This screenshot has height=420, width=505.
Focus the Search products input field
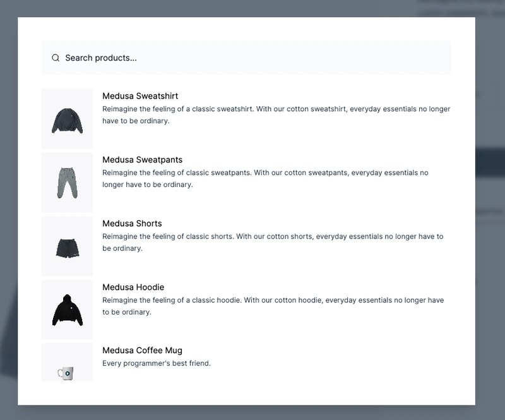pos(252,58)
